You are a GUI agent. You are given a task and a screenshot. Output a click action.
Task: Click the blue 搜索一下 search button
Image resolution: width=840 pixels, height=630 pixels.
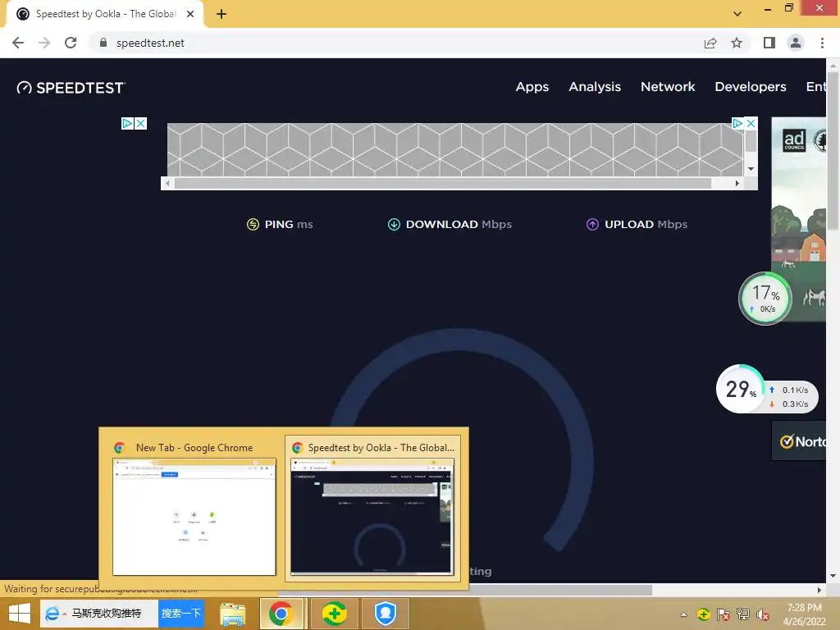tap(181, 614)
